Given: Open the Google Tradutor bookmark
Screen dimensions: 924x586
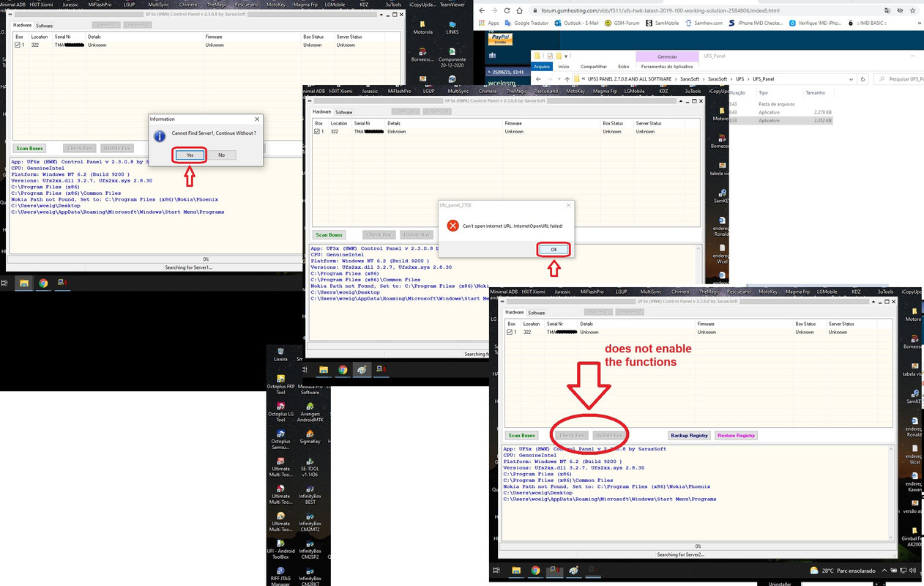Looking at the screenshot, I should click(526, 23).
